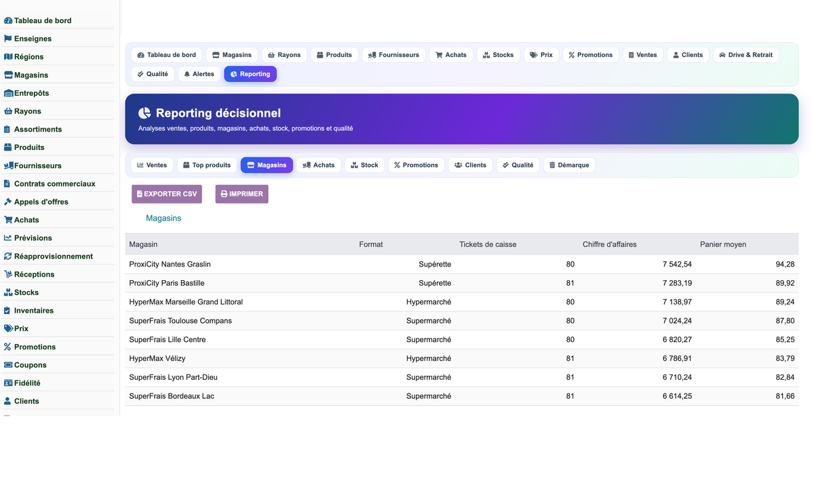Open the top Produits navigation tab
This screenshot has height=504, width=814.
pos(334,55)
